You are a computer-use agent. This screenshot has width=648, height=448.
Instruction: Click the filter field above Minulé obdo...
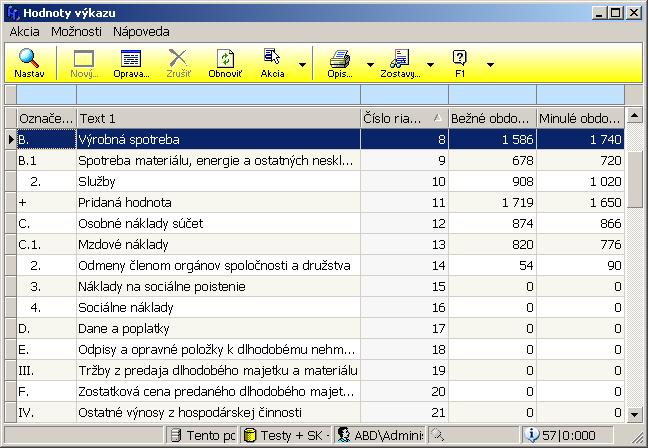point(580,95)
